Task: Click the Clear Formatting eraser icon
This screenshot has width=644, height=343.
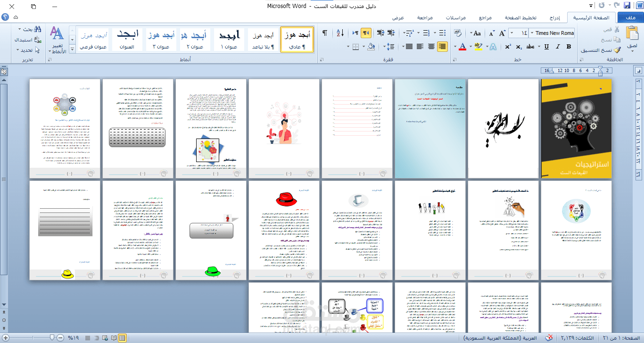Action: pyautogui.click(x=458, y=33)
